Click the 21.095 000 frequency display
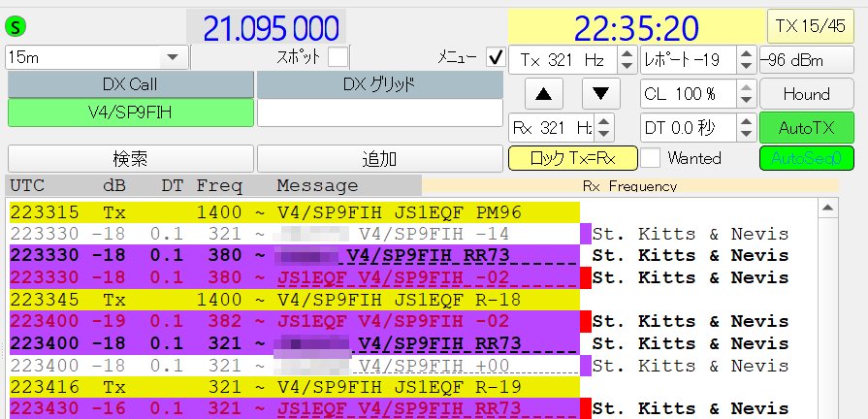868x419 pixels. pyautogui.click(x=267, y=28)
